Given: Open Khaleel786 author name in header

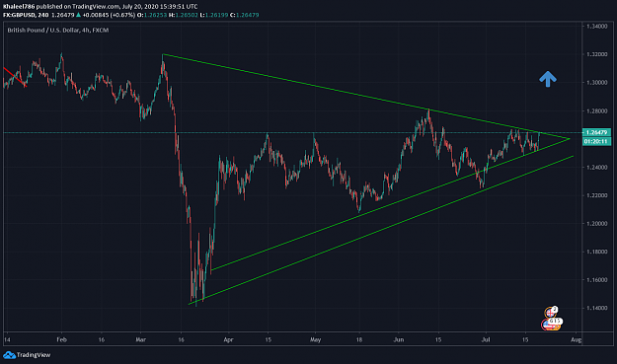Looking at the screenshot, I should pos(19,7).
